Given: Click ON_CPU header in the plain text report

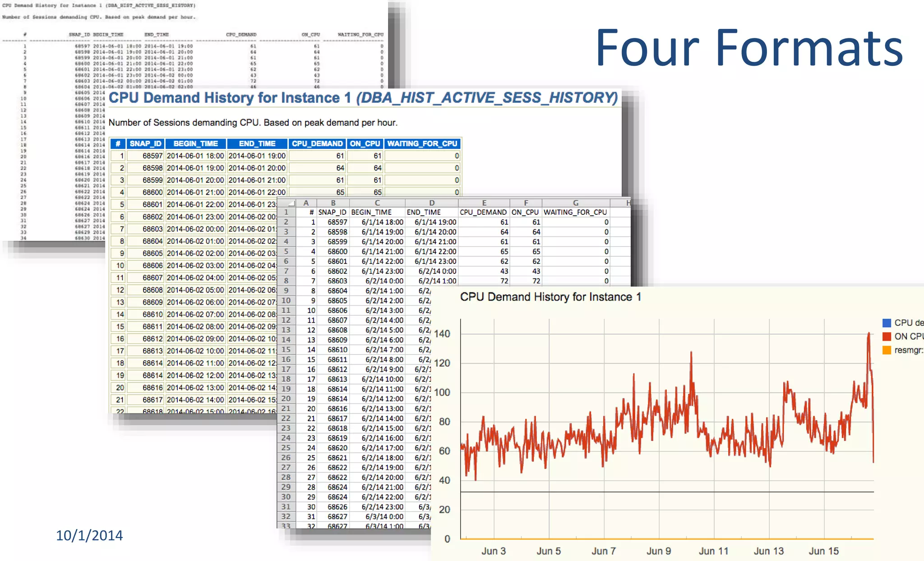Looking at the screenshot, I should tap(311, 35).
